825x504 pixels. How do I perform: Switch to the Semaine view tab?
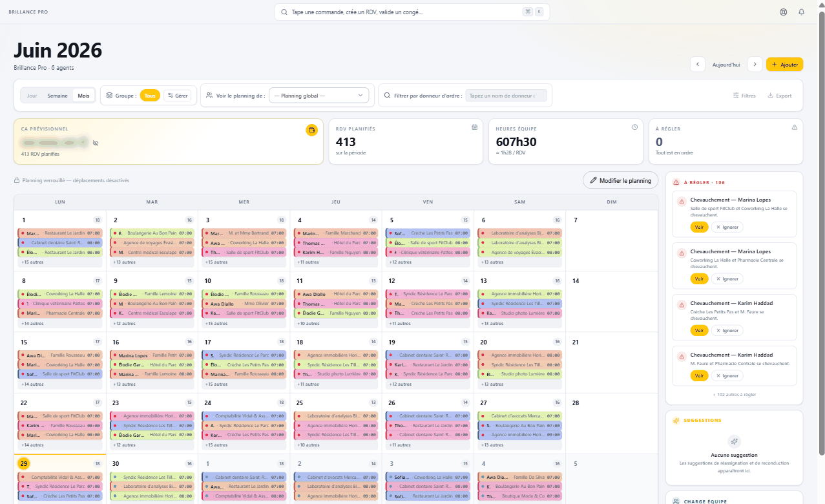click(57, 96)
